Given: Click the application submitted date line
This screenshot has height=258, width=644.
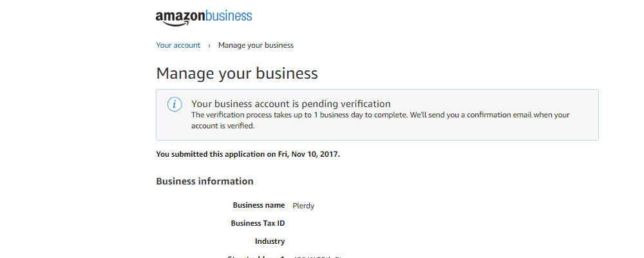Looking at the screenshot, I should [248, 155].
